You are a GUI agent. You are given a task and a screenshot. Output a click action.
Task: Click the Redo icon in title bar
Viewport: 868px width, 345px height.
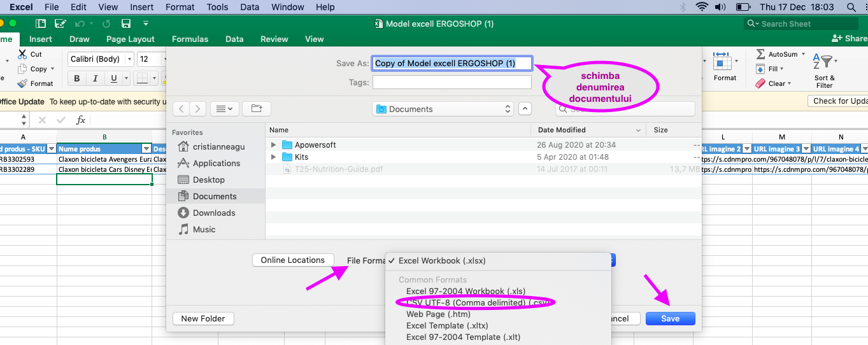pyautogui.click(x=107, y=24)
